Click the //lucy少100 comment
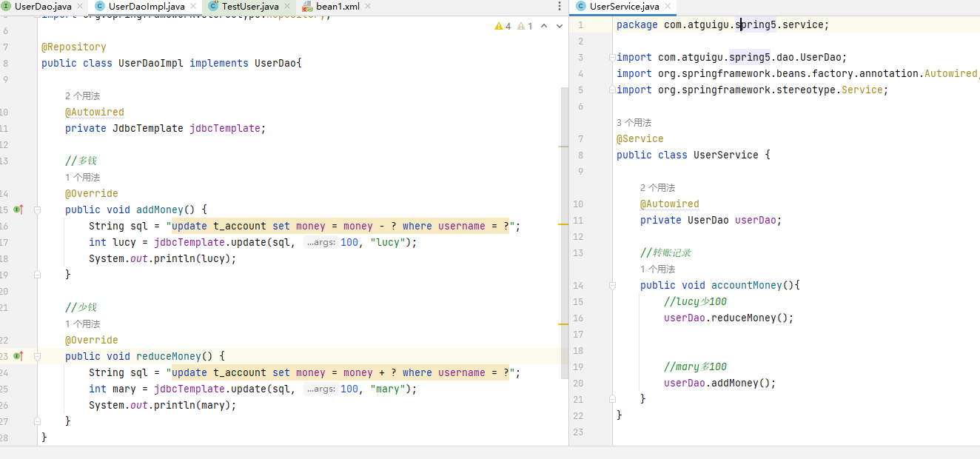Screen dimensions: 980x459 (x=696, y=301)
